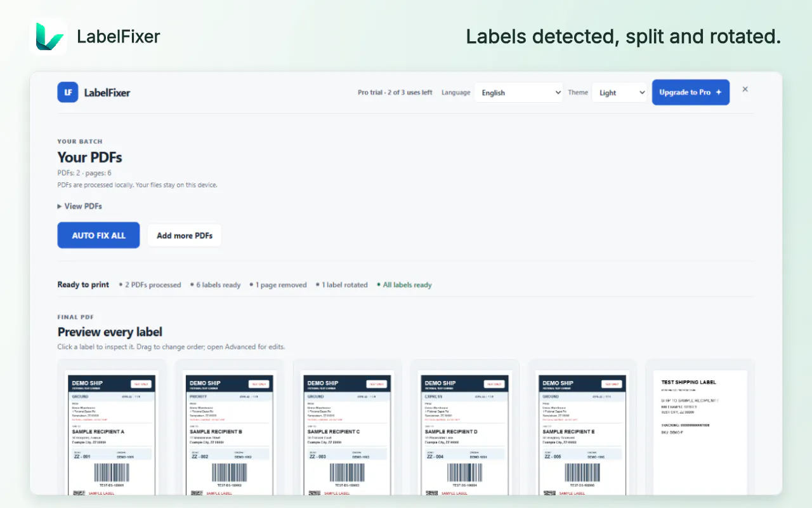Select the Test Shipping Label thumbnail
This screenshot has width=812, height=508.
click(700, 427)
